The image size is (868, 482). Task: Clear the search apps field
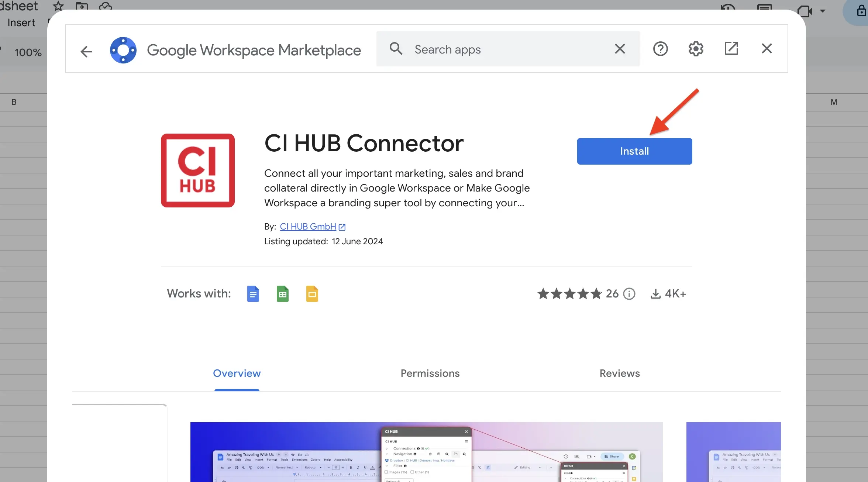click(620, 49)
